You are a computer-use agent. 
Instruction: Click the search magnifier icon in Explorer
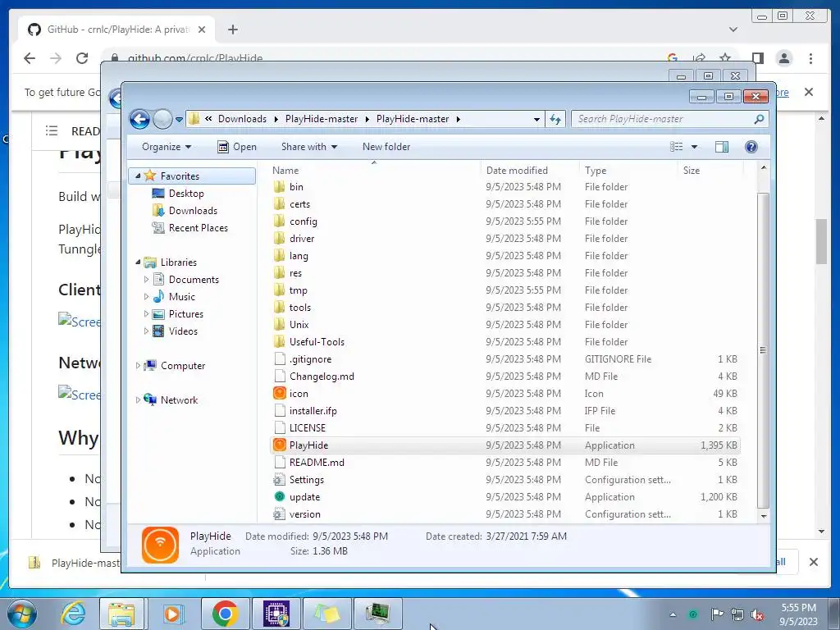[x=759, y=119]
